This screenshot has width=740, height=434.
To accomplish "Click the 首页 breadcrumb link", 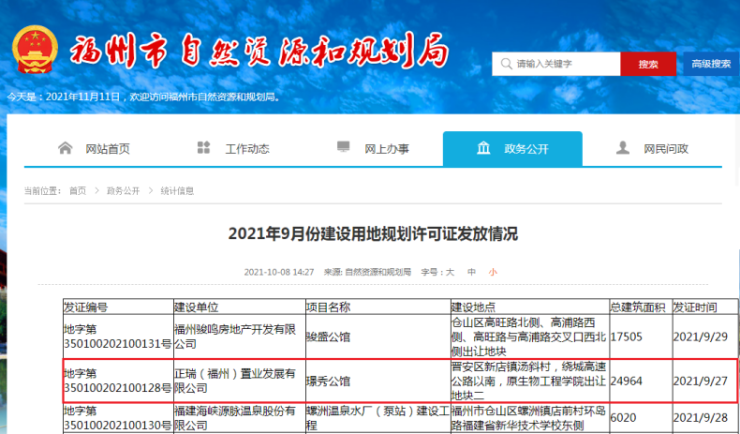I will coord(78,191).
